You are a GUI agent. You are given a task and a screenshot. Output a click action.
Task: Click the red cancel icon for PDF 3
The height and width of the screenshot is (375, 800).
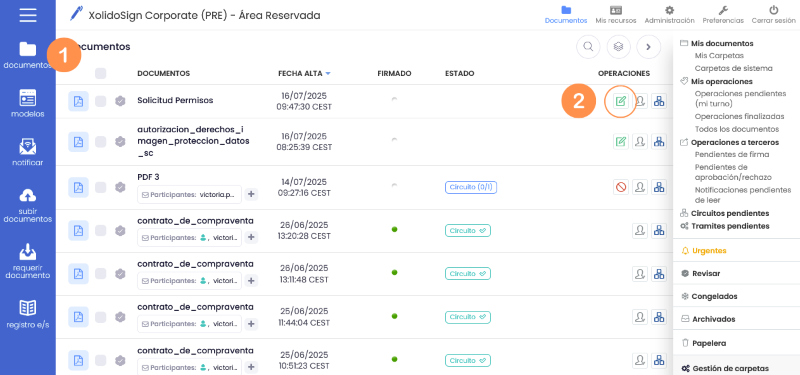[620, 187]
